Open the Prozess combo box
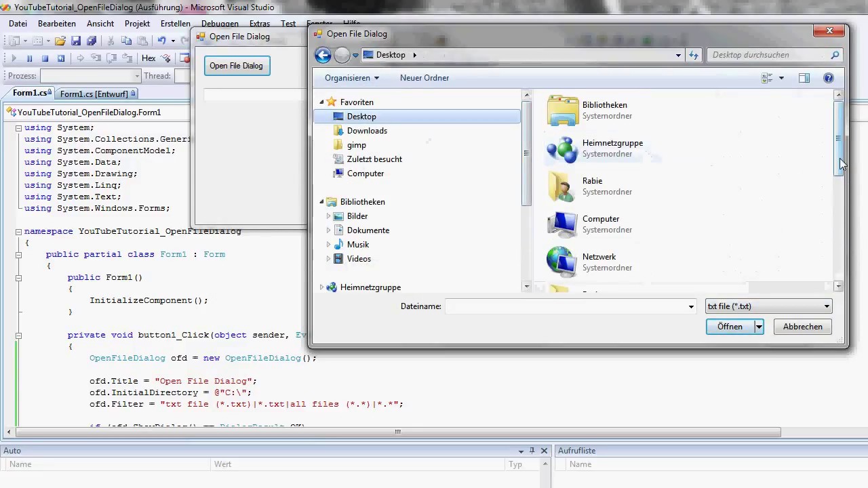The image size is (868, 488). [90, 76]
